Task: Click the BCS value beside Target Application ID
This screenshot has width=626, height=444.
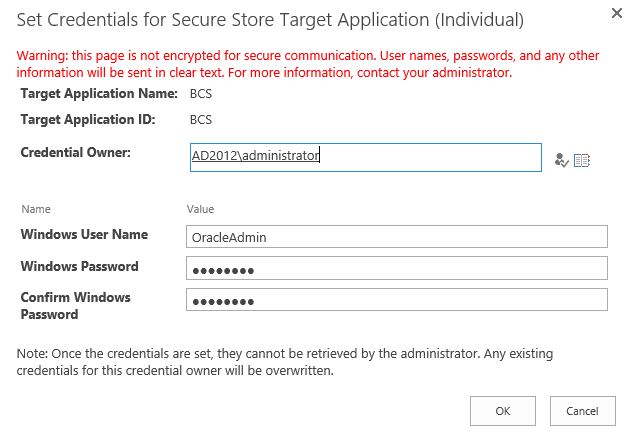Action: [201, 120]
